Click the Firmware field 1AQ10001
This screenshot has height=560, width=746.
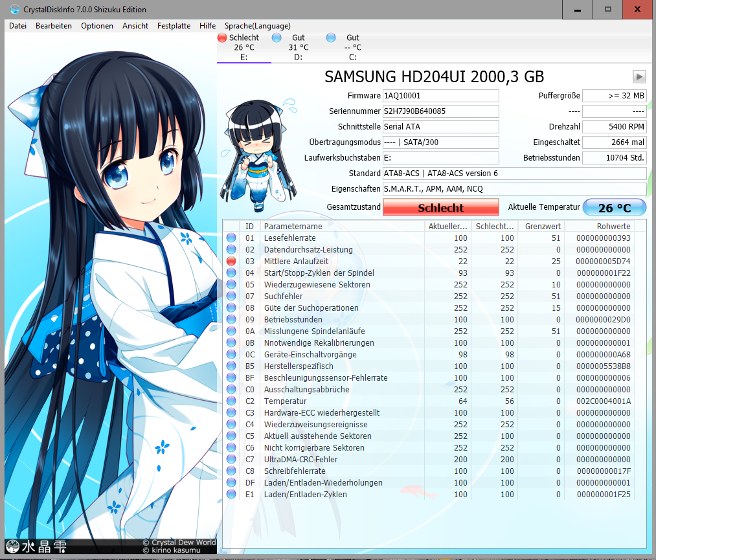(440, 96)
